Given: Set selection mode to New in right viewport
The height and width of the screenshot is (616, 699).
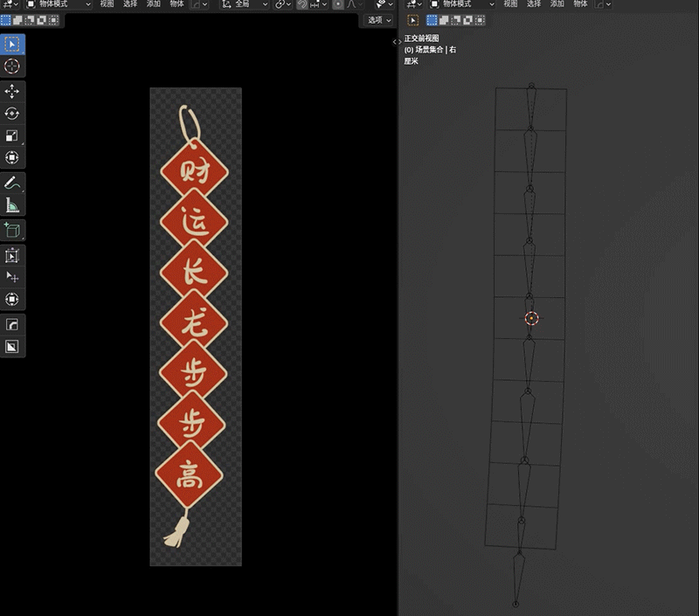Looking at the screenshot, I should click(x=432, y=20).
